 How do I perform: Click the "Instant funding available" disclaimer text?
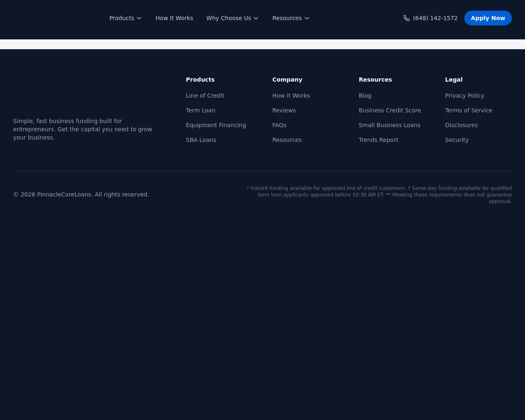379,195
